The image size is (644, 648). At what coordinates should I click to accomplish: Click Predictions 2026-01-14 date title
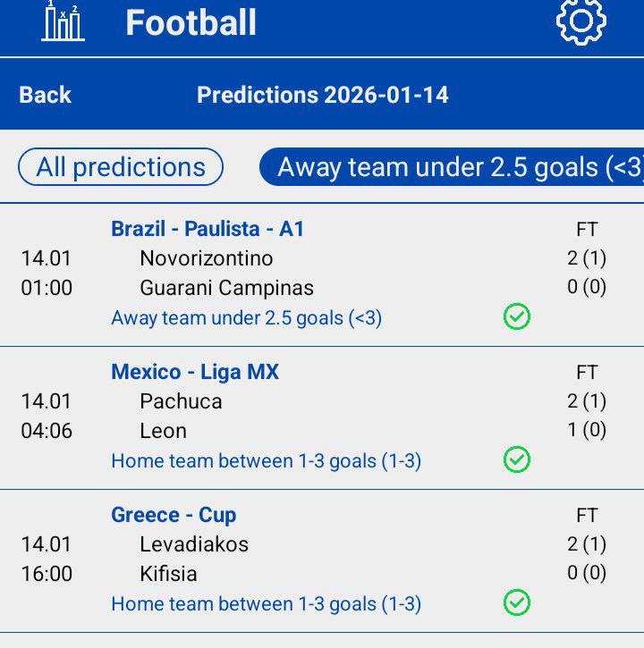(323, 95)
